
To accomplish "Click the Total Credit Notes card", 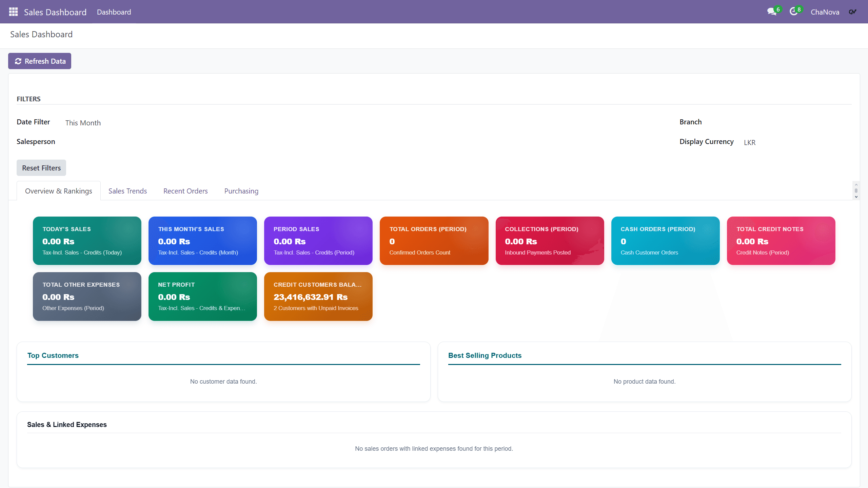I will (x=781, y=241).
